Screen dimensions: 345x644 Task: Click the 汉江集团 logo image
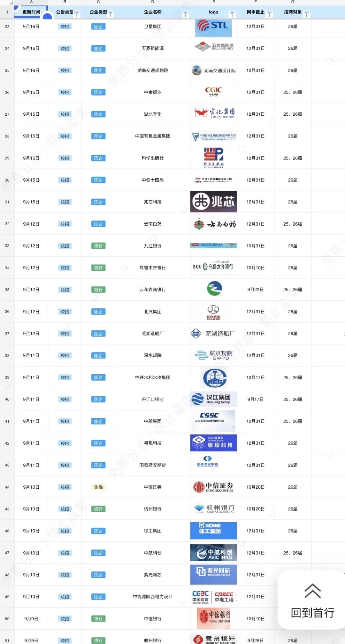pos(213,399)
